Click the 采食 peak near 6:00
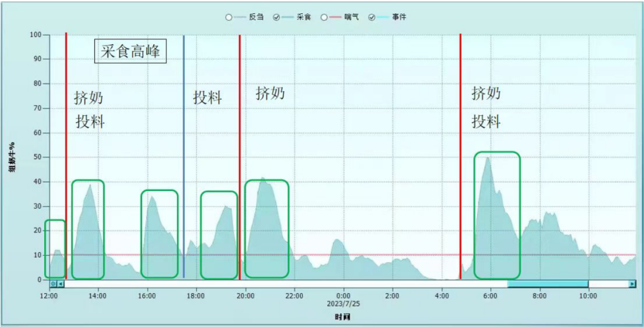The image size is (644, 327). coord(488,158)
